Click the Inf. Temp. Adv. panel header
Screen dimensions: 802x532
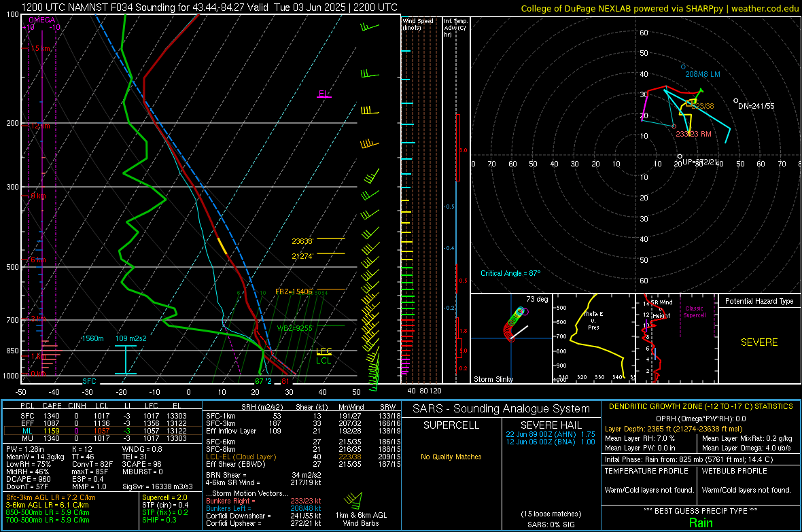[455, 28]
